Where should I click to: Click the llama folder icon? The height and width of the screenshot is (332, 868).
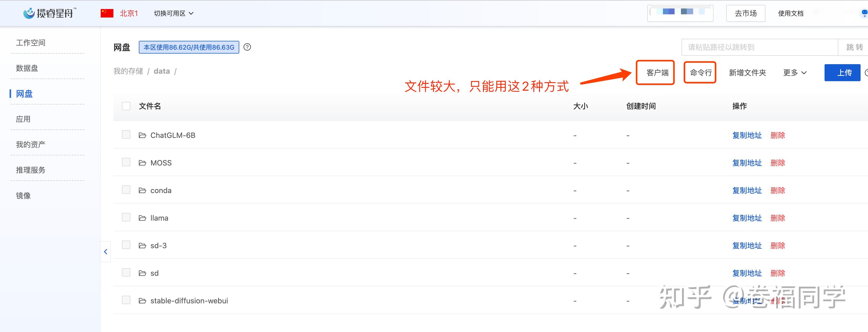click(143, 218)
